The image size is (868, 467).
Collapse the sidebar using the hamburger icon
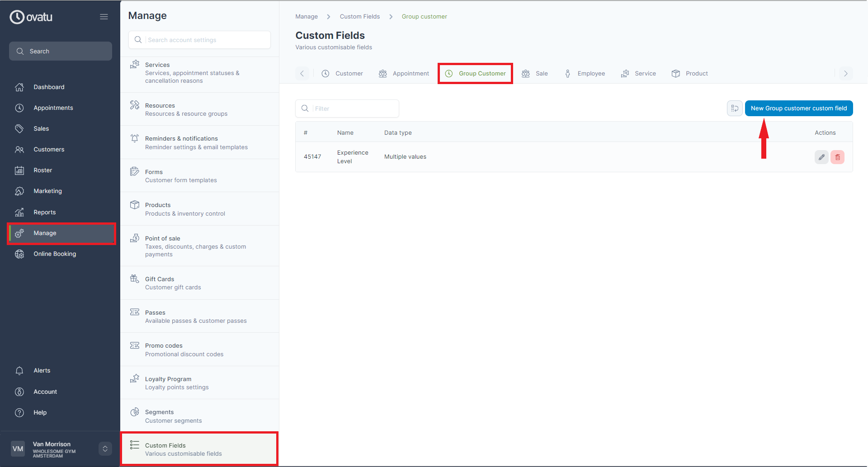click(x=104, y=17)
